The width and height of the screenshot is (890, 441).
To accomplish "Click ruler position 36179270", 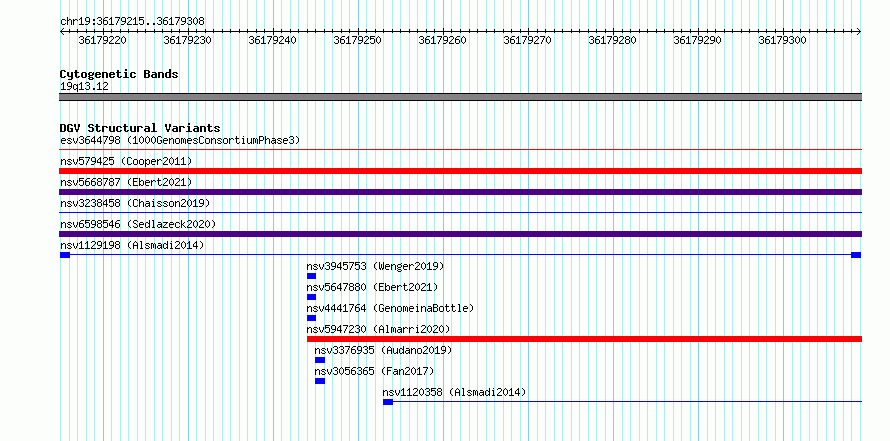I will tap(528, 40).
